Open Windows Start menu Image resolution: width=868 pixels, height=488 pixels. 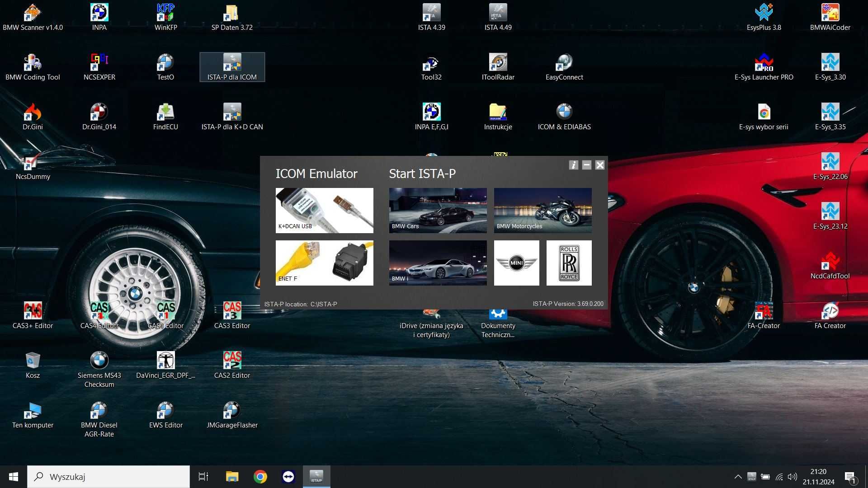(14, 477)
